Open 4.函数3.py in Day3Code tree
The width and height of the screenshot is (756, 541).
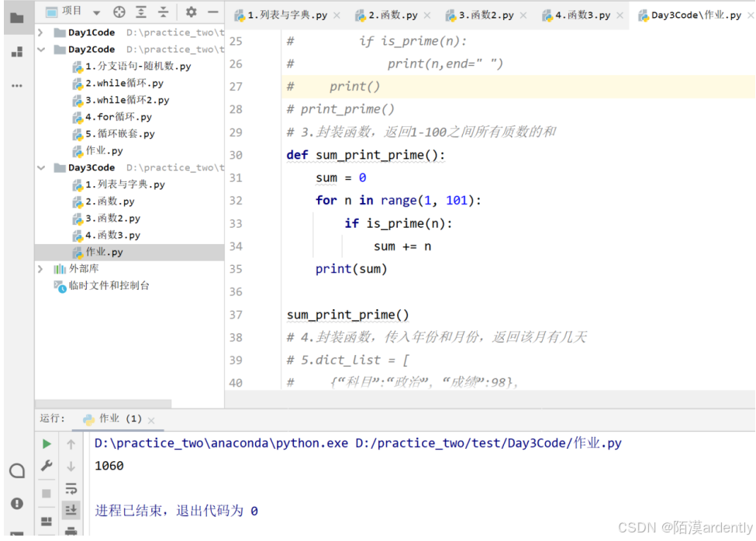tap(106, 235)
